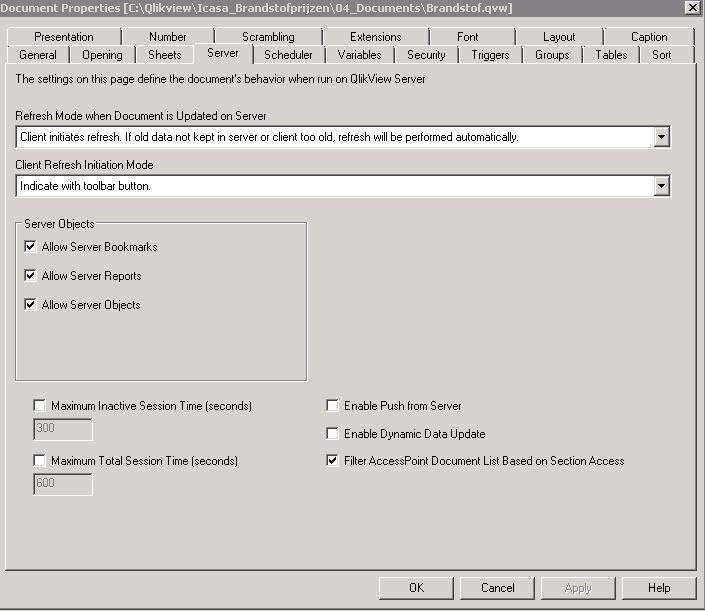The width and height of the screenshot is (705, 612).
Task: Click the 'Refresh Mode when Document is Updated' label
Action: (x=141, y=116)
